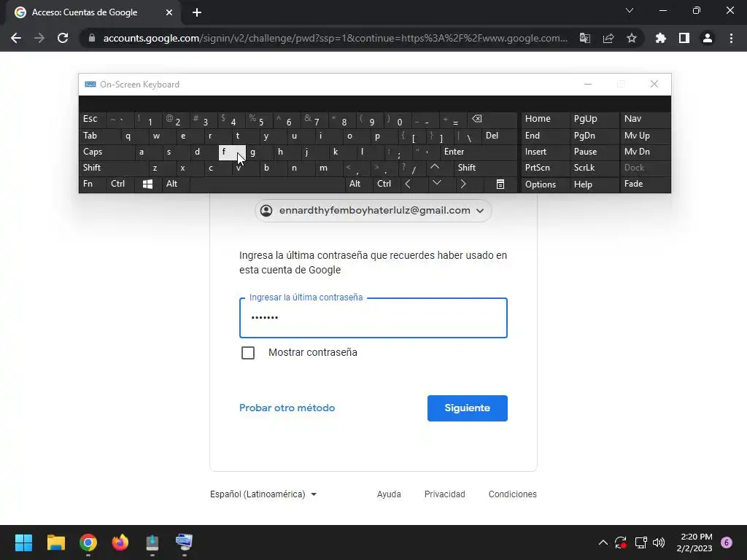Tap the Esc key on On-Screen Keyboard
This screenshot has height=560, width=747.
click(93, 119)
